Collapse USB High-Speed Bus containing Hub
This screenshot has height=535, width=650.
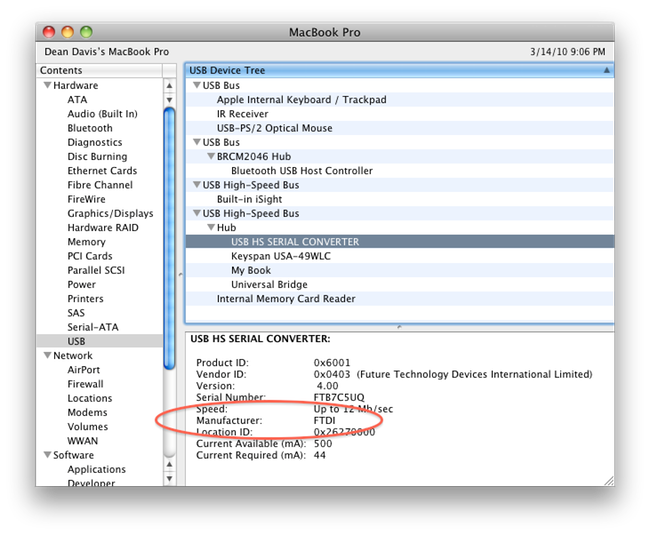tap(197, 213)
